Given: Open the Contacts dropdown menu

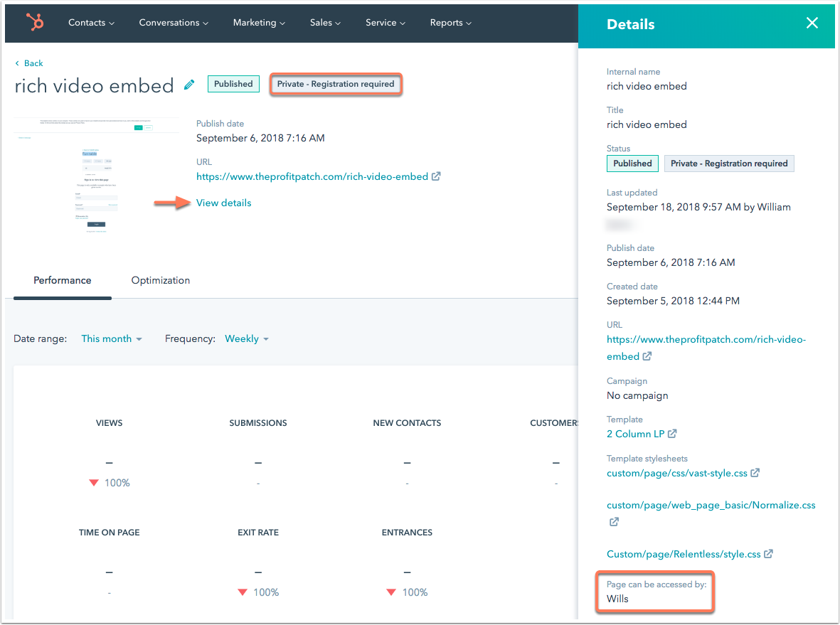Looking at the screenshot, I should pos(91,23).
